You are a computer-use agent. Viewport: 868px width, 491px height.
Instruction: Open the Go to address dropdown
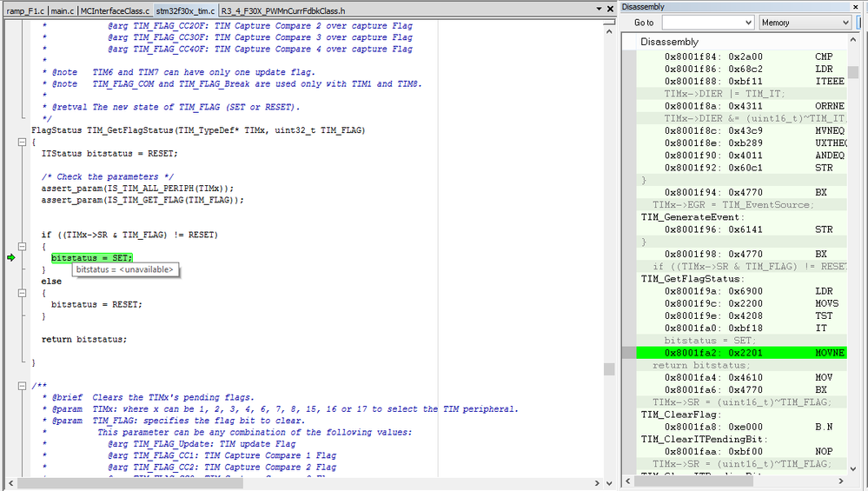pyautogui.click(x=748, y=23)
